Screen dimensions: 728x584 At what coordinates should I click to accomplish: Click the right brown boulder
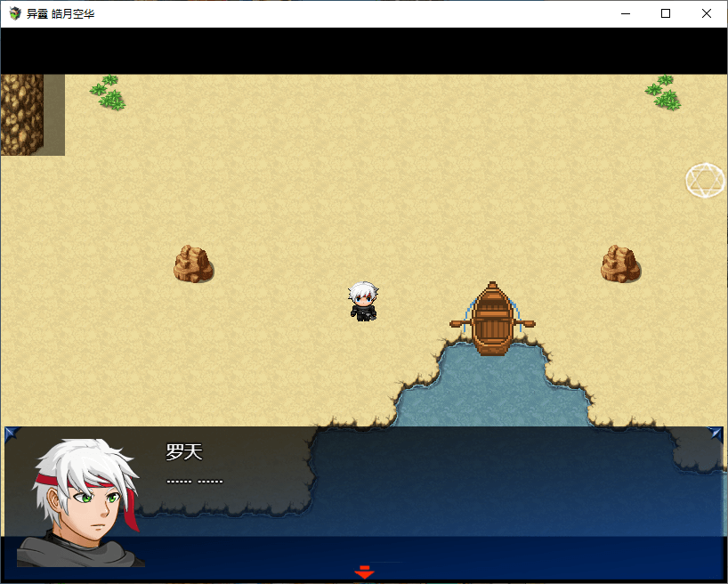point(620,264)
